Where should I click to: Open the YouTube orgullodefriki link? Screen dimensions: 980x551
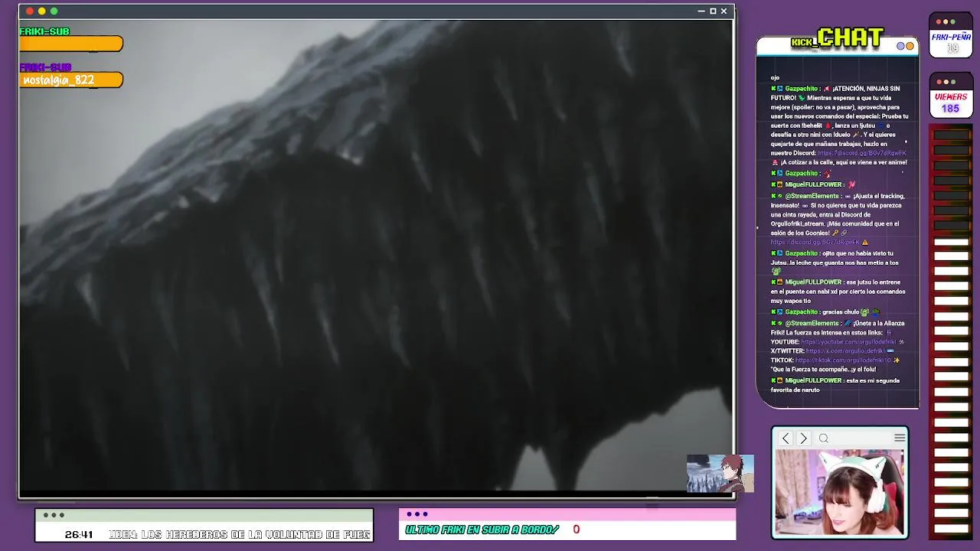(x=848, y=341)
